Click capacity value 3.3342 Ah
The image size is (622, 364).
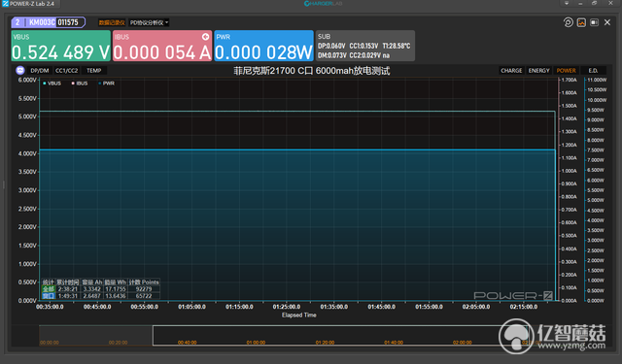(x=91, y=289)
